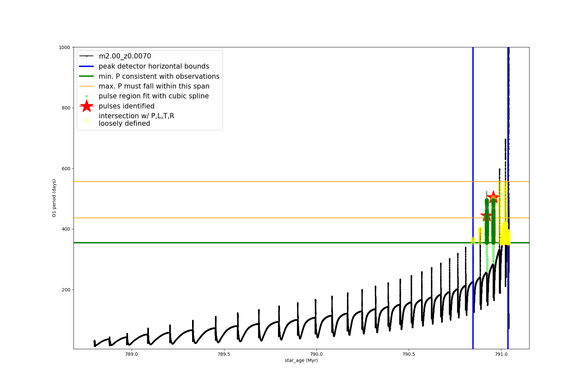Click the thick green line legend sample
The image size is (588, 392).
tap(87, 76)
